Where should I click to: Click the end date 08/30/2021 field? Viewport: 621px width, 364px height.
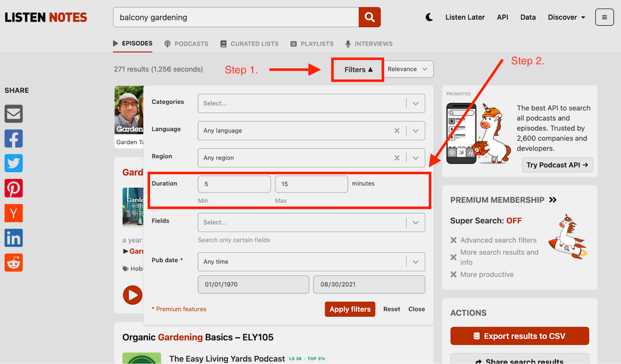(x=369, y=285)
